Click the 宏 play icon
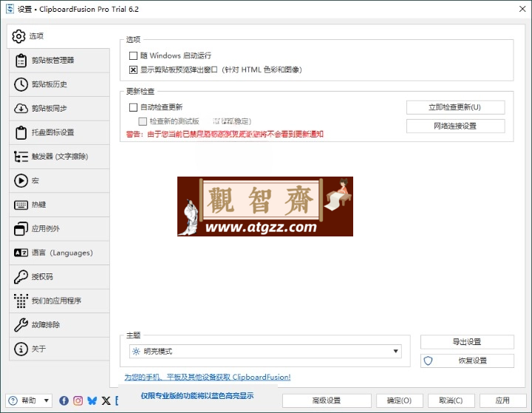The height and width of the screenshot is (413, 532). [x=21, y=180]
